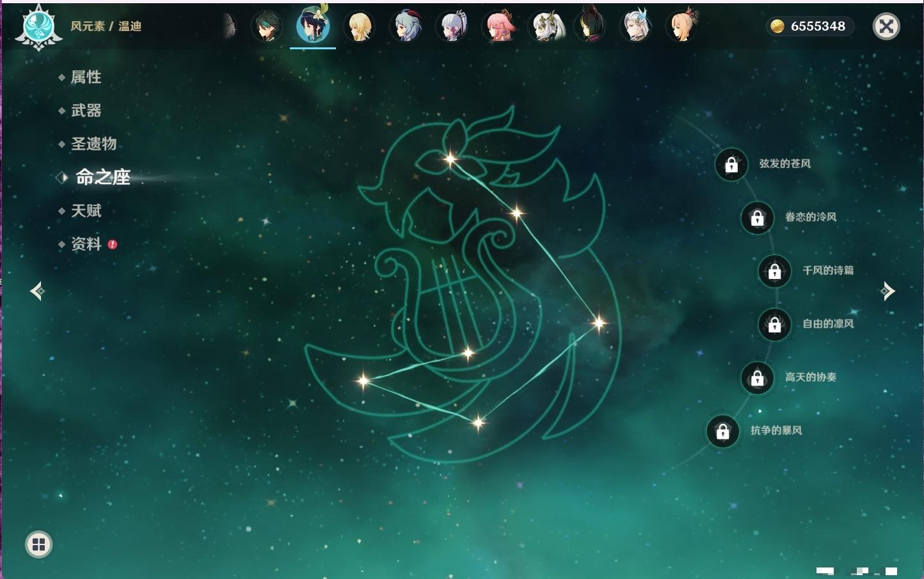
Task: Open the grid menu button at bottom left
Action: click(38, 544)
